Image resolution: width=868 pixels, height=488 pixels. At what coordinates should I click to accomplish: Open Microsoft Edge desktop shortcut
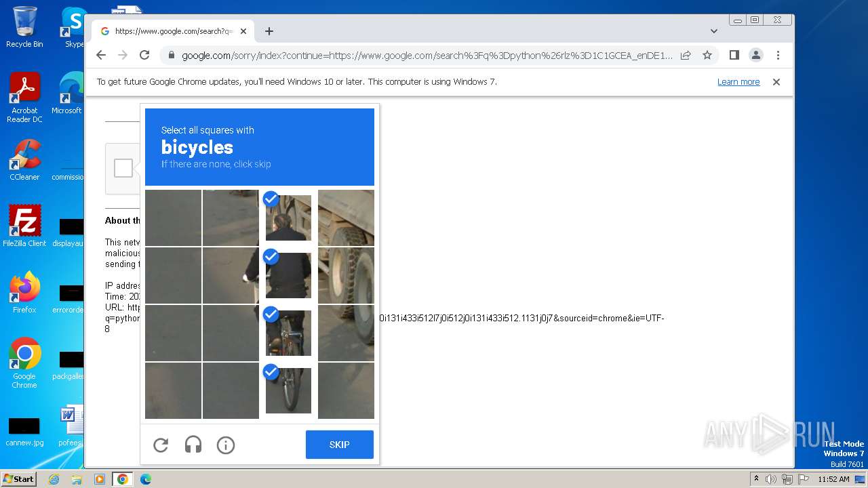tap(68, 94)
